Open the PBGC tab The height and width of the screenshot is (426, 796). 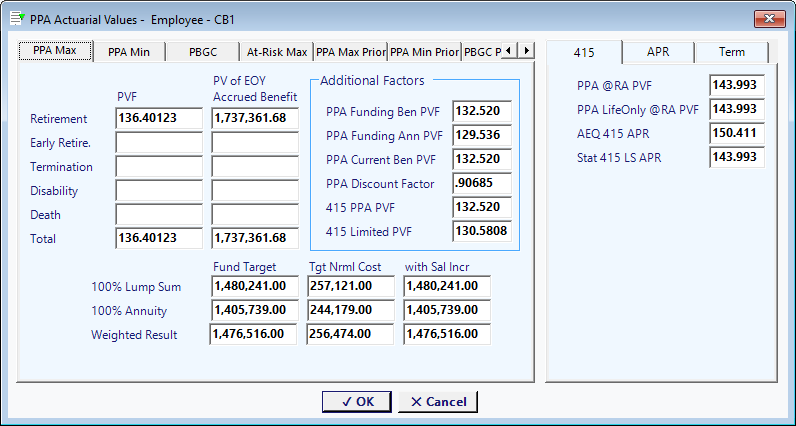point(203,52)
